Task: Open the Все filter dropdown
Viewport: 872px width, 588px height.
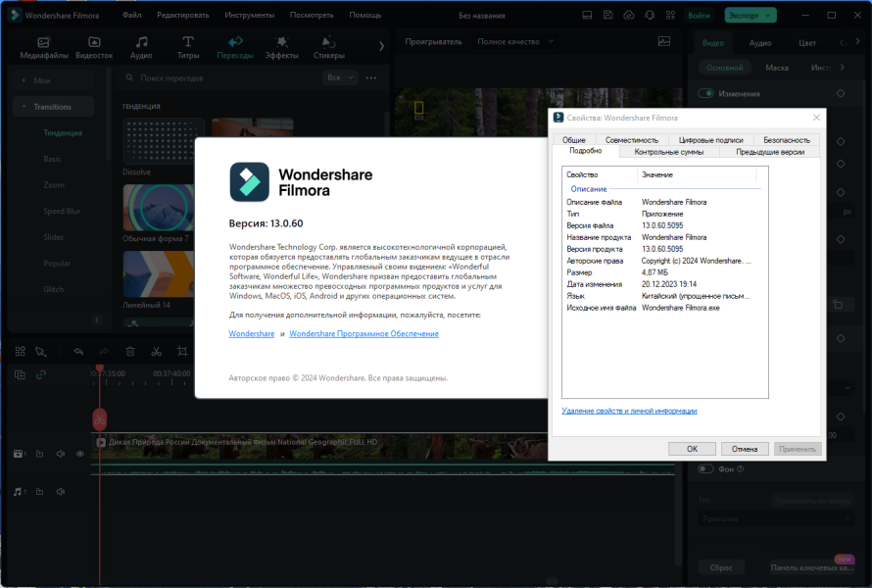Action: [x=340, y=77]
